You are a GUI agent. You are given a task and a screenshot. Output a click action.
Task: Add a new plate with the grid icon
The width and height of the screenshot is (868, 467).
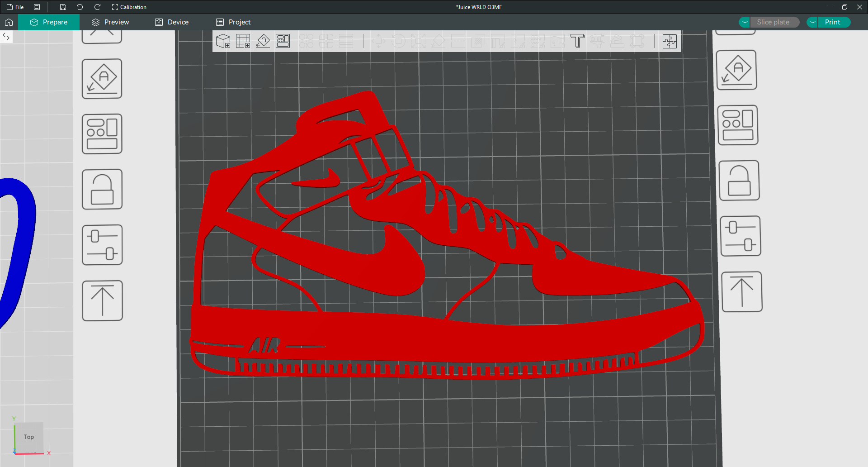243,41
